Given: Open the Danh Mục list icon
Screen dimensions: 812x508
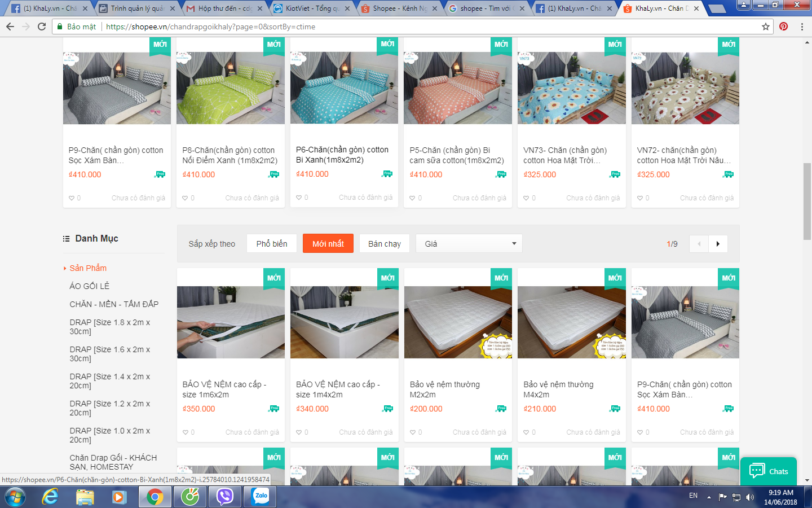Looking at the screenshot, I should [x=66, y=239].
